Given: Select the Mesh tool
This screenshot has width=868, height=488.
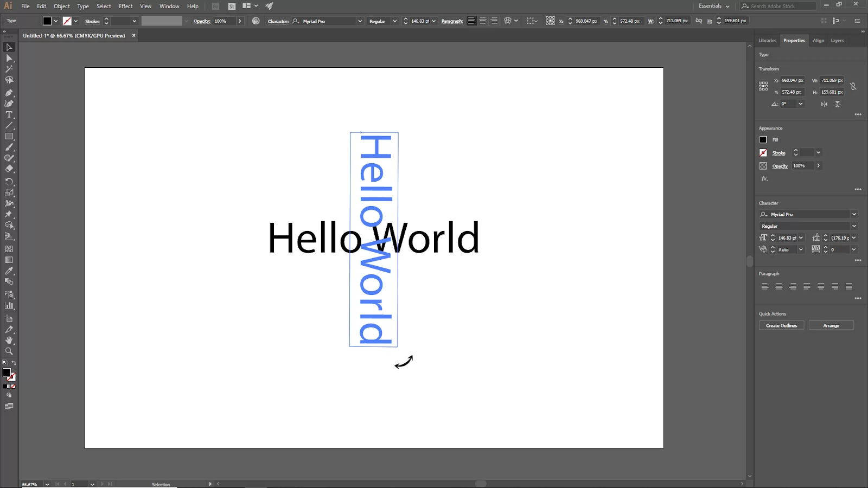Looking at the screenshot, I should click(9, 249).
